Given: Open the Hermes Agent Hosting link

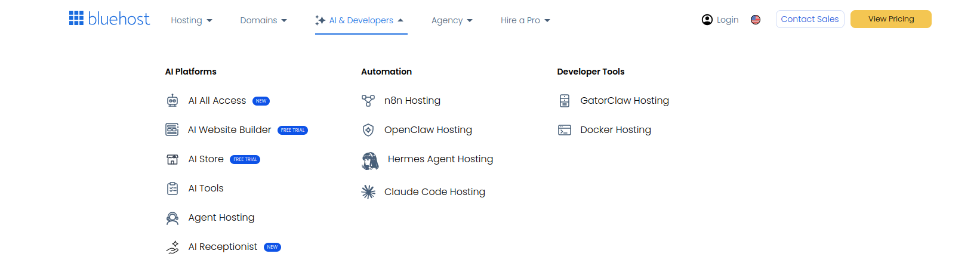Looking at the screenshot, I should pos(440,159).
